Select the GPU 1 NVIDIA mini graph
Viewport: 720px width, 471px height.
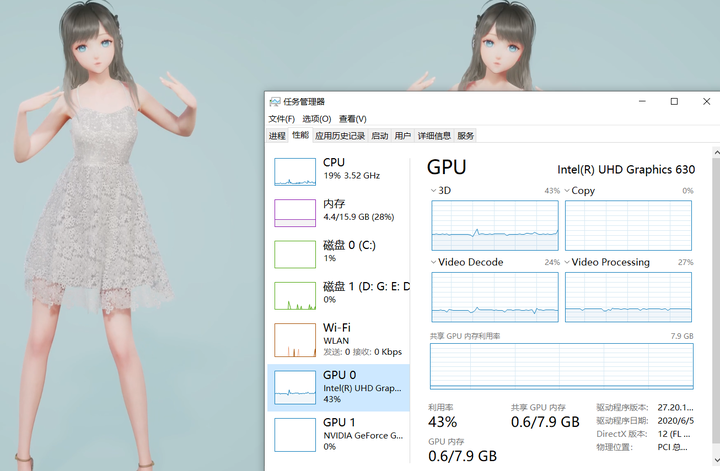coord(295,435)
